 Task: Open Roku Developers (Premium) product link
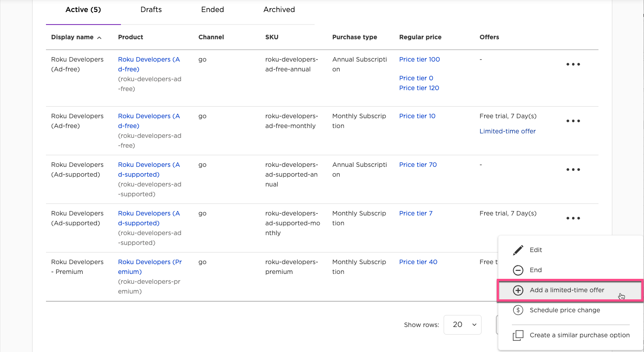(x=150, y=267)
